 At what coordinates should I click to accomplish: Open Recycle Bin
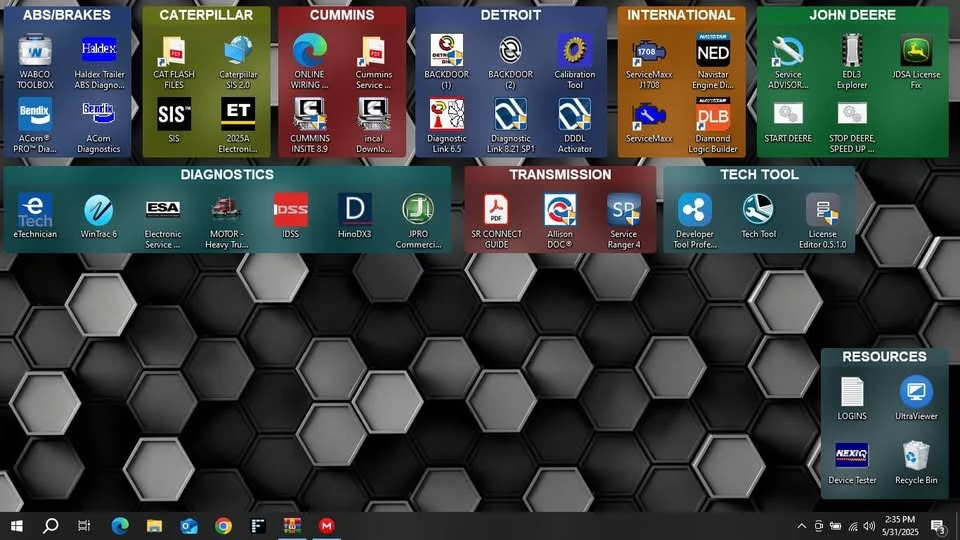[x=916, y=462]
